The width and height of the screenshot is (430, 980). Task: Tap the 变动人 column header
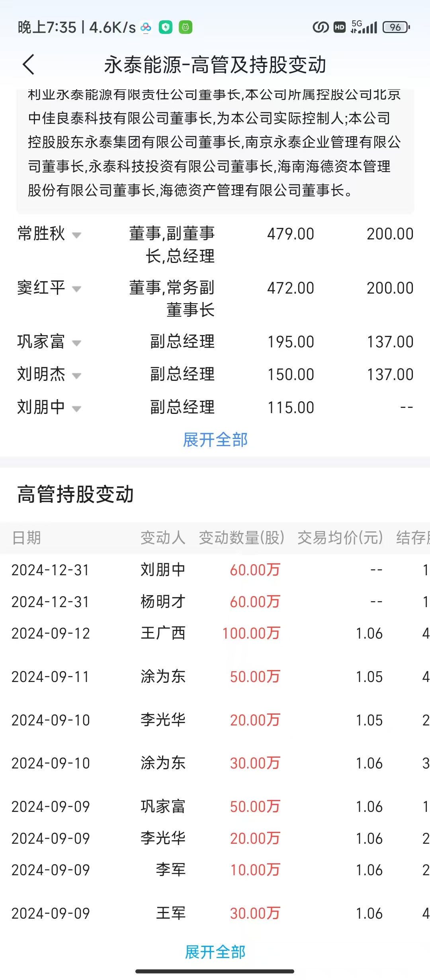[163, 538]
